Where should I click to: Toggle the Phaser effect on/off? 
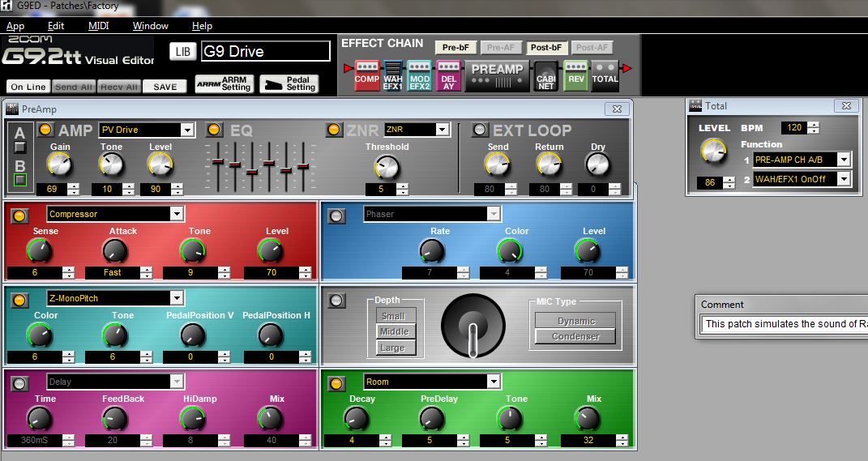click(336, 216)
